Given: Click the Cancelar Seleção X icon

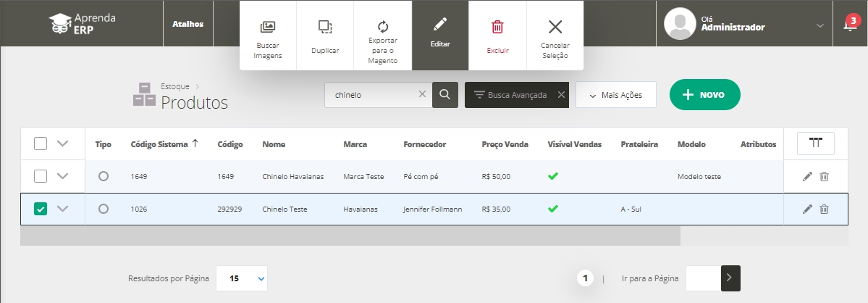Looking at the screenshot, I should point(555,28).
